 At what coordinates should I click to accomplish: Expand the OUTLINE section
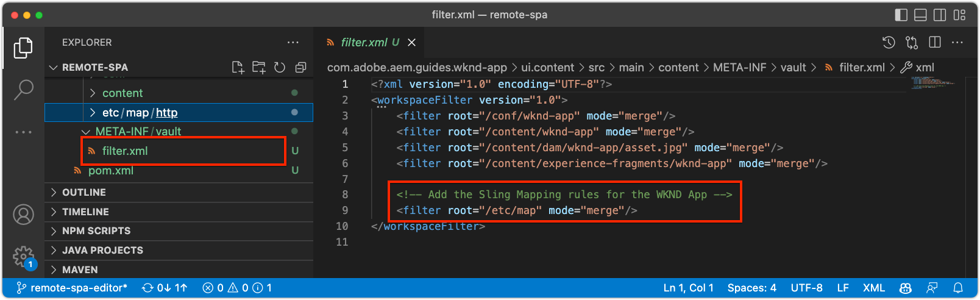point(84,192)
